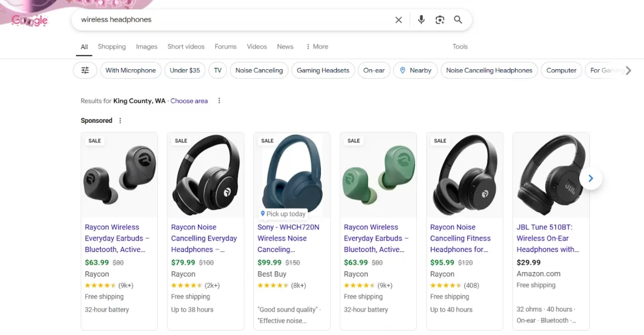Click the magnifying glass search button
The height and width of the screenshot is (335, 644).
pos(458,20)
